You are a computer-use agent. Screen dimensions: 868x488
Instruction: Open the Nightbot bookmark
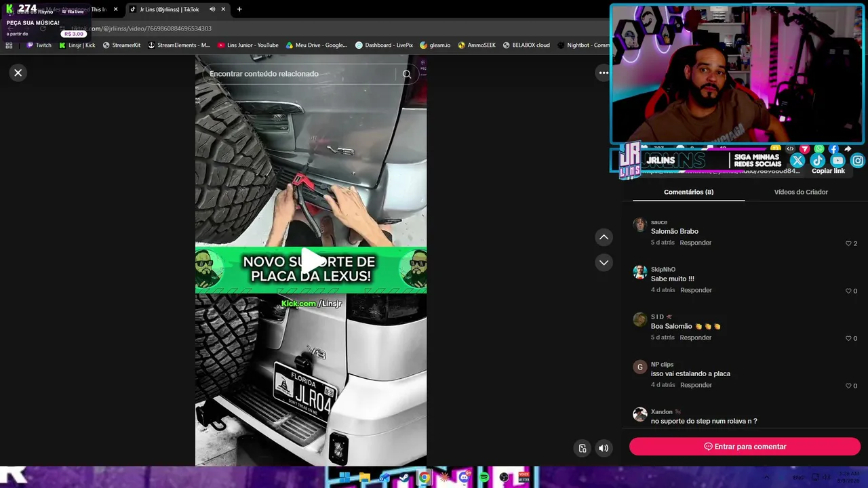(583, 45)
